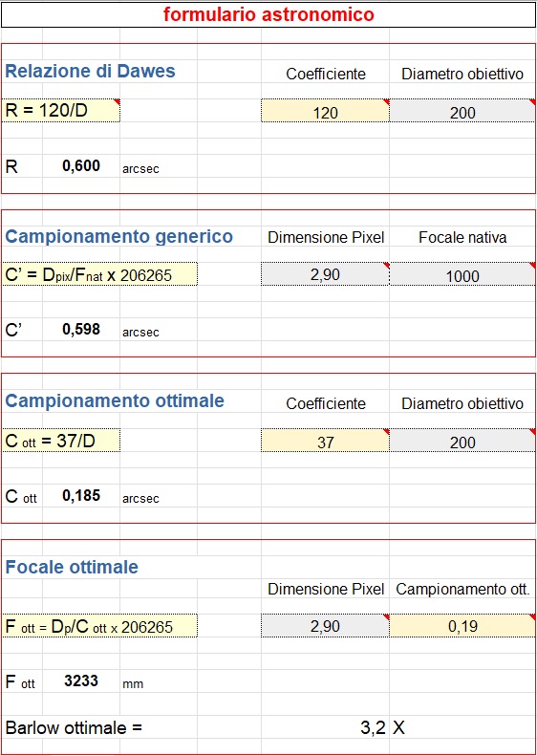Click the C ott = 37/D formula cell
The width and height of the screenshot is (537, 756).
(61, 441)
